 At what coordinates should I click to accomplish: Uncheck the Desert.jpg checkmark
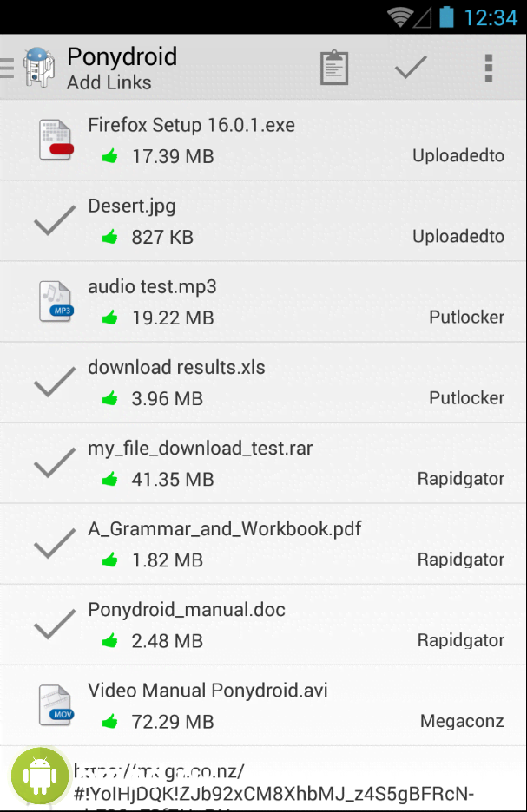click(54, 221)
